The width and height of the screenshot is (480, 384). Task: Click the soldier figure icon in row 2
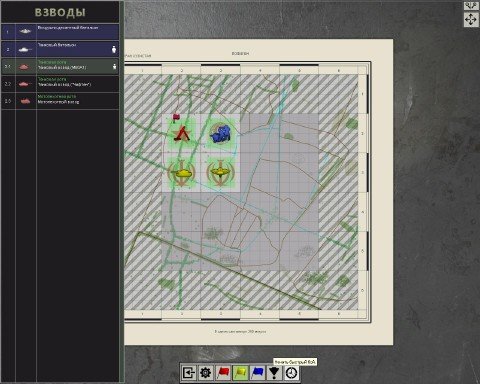tap(114, 49)
